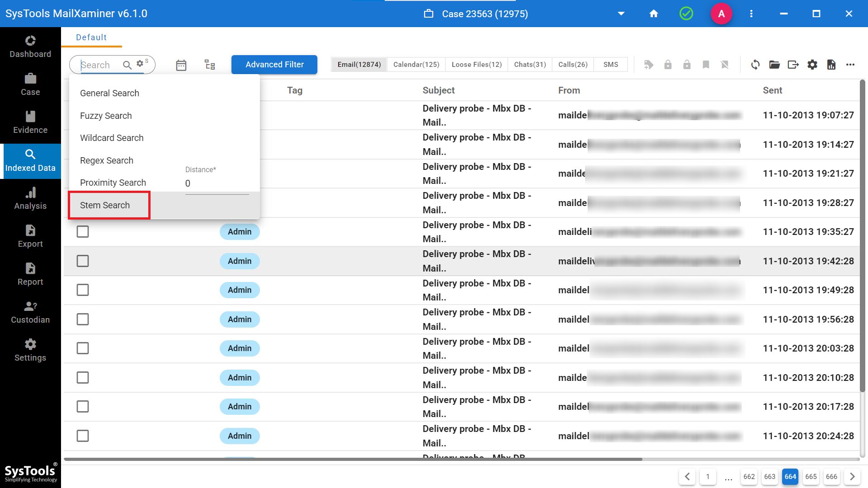Tick checkbox for email sent 20:03:28
The height and width of the screenshot is (488, 868).
tap(83, 348)
